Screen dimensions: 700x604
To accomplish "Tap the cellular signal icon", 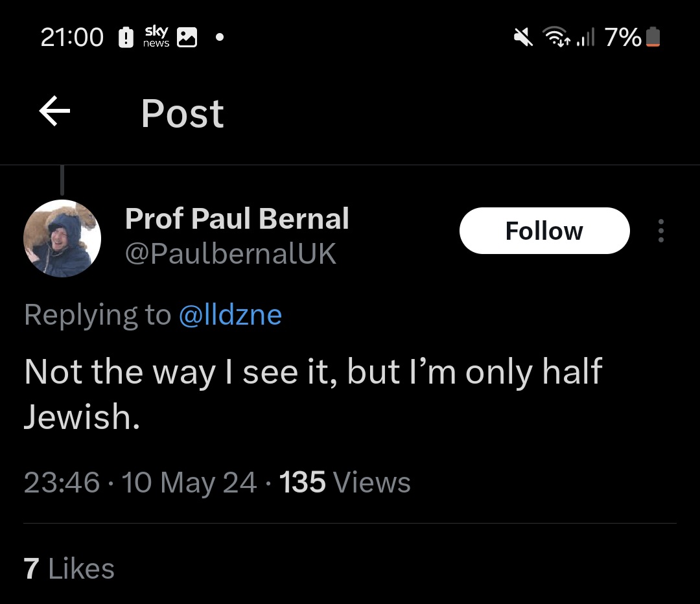I will (x=587, y=37).
